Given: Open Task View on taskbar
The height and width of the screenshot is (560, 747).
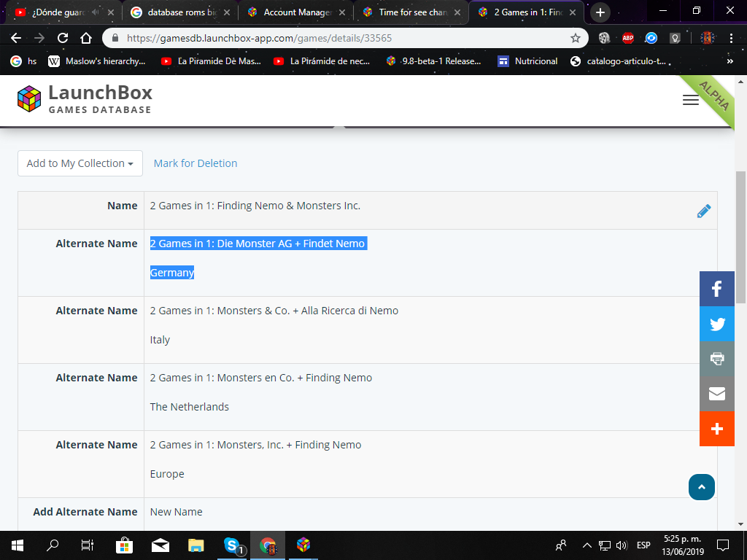Looking at the screenshot, I should [x=88, y=545].
